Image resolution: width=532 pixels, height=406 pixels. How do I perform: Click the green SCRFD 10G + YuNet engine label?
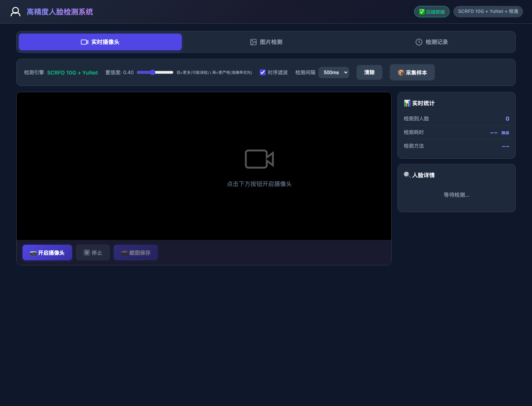coord(72,73)
